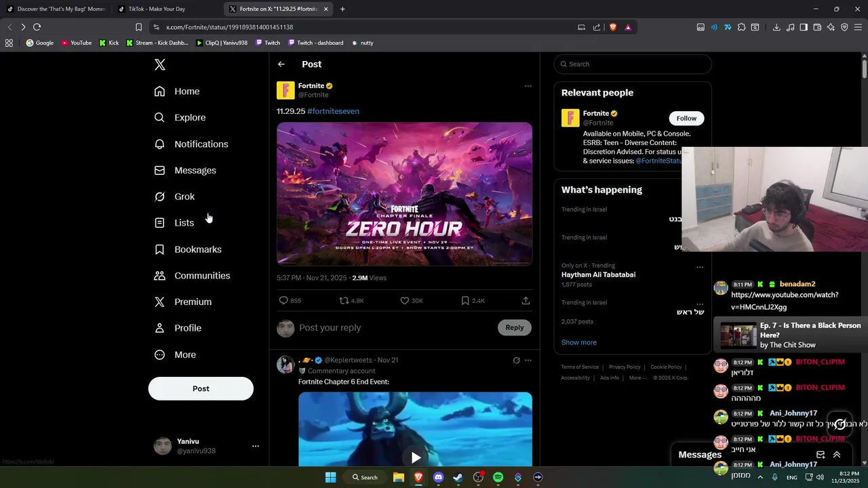Go back with the Post arrow
The width and height of the screenshot is (868, 488).
[281, 64]
